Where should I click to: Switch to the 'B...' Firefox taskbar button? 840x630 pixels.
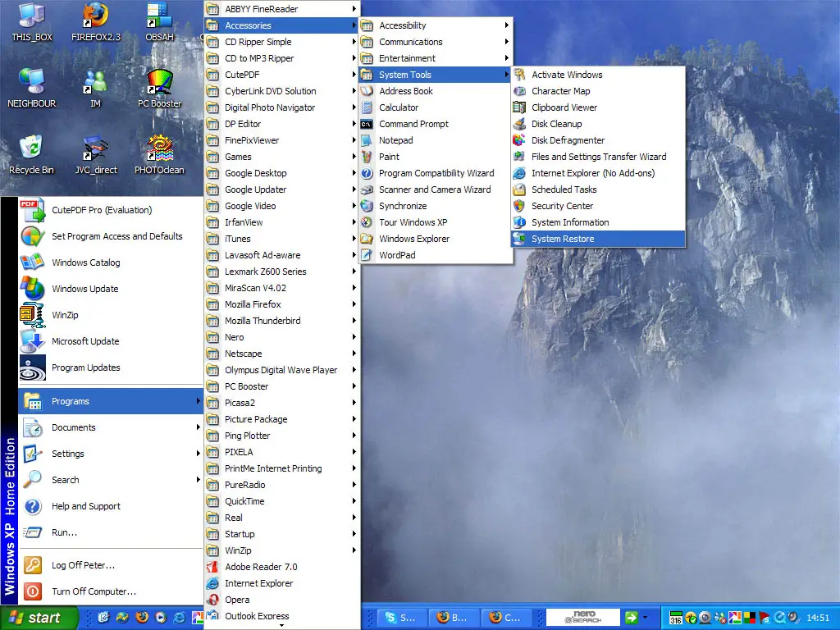[453, 618]
